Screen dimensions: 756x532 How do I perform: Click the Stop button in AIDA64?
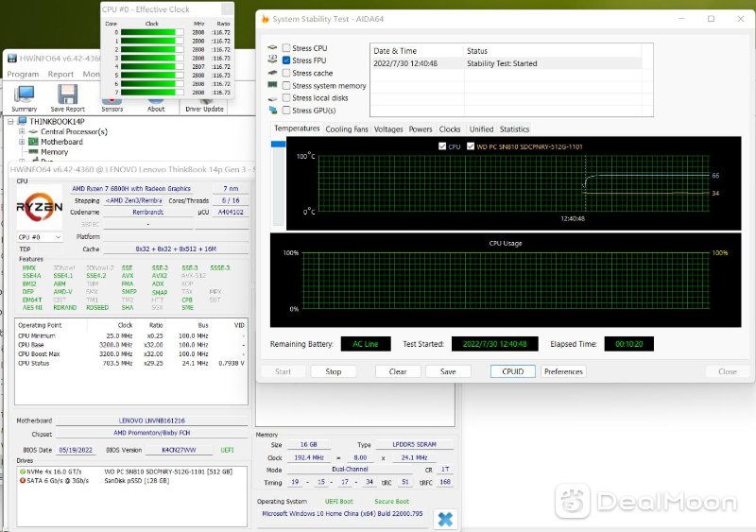(334, 371)
